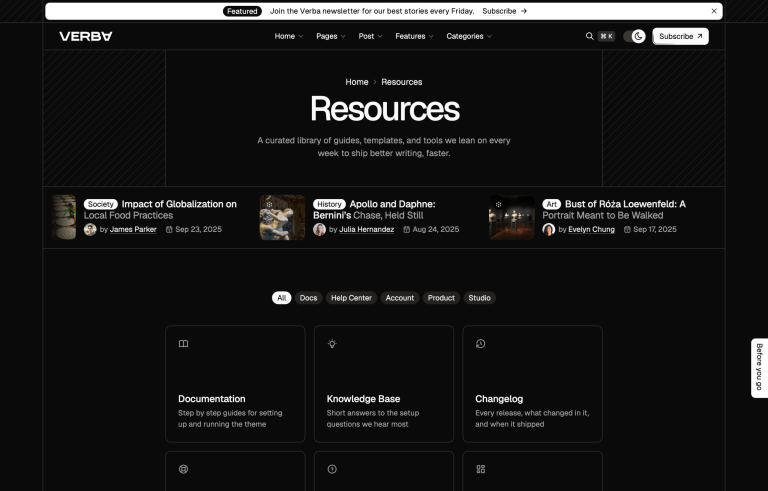Open James Parker author link

(x=133, y=229)
